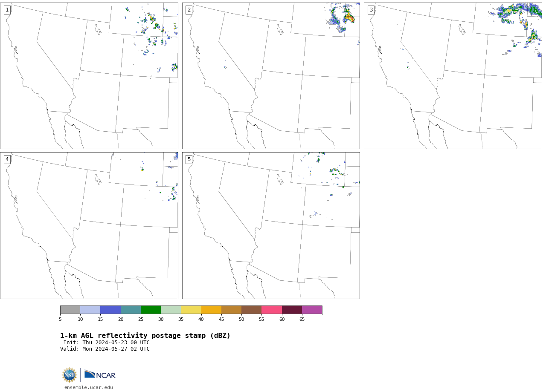Click the orange 40-45 dBZ swatch
The height and width of the screenshot is (392, 546).
211,310
